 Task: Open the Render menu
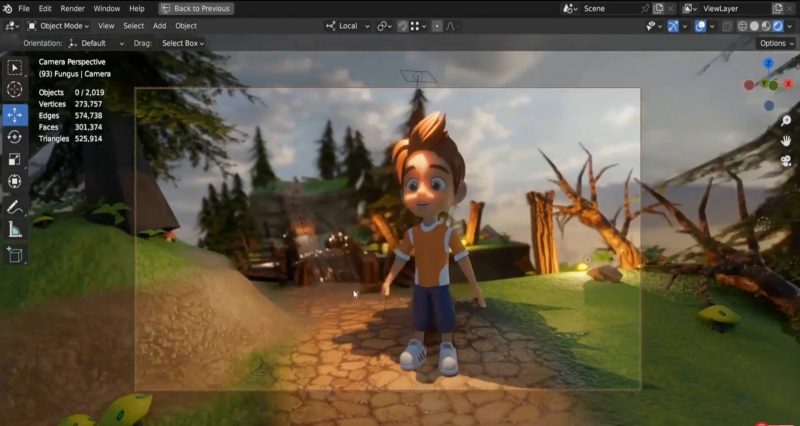tap(72, 9)
